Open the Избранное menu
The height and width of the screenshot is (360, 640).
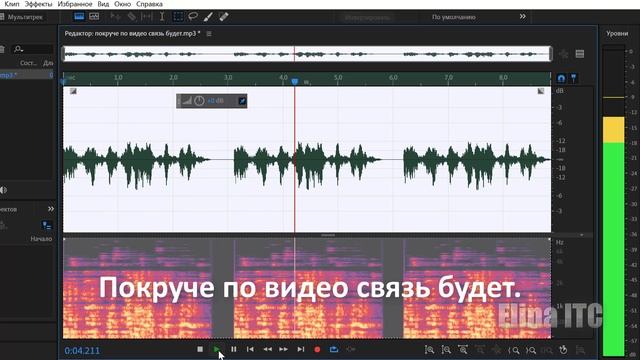coord(75,4)
